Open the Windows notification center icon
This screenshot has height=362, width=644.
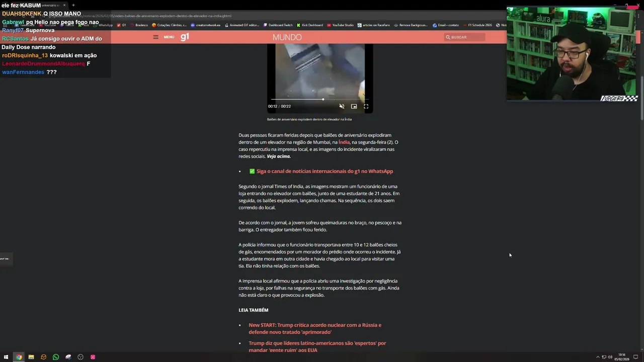(635, 357)
